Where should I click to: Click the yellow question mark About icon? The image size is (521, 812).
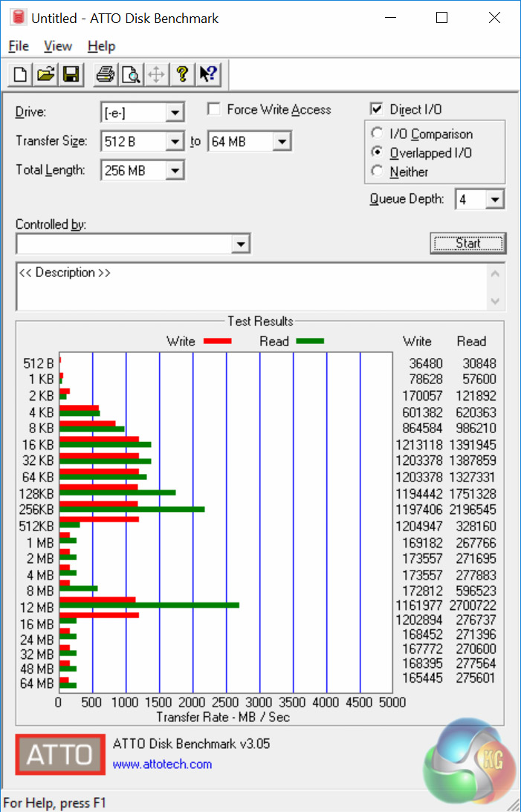pos(182,74)
